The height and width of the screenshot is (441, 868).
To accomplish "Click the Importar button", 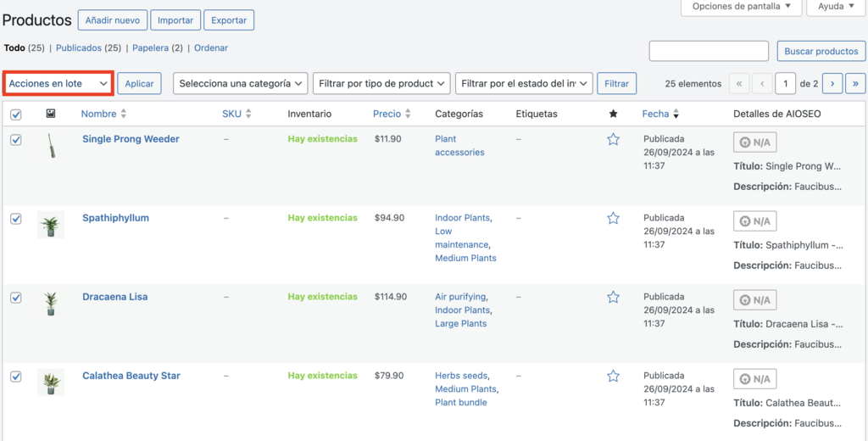I will [175, 20].
